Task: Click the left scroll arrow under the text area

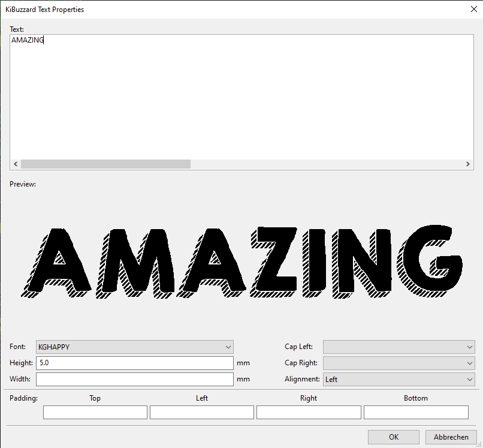Action: tap(16, 164)
